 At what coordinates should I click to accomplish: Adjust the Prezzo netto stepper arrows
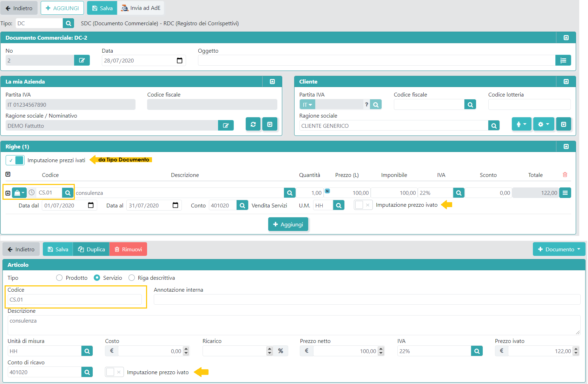pos(381,351)
